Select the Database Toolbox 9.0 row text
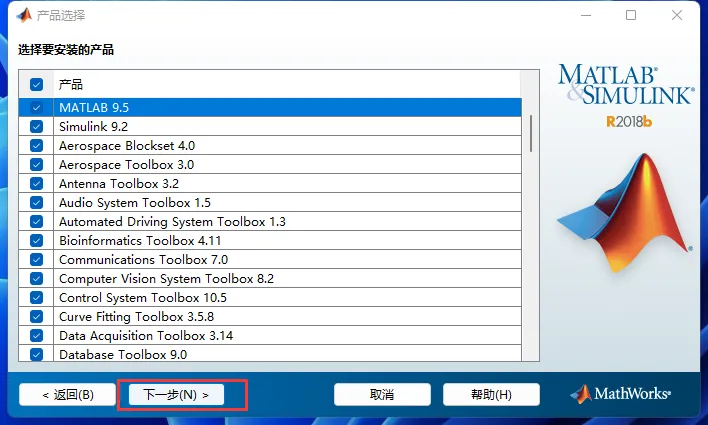 click(123, 354)
